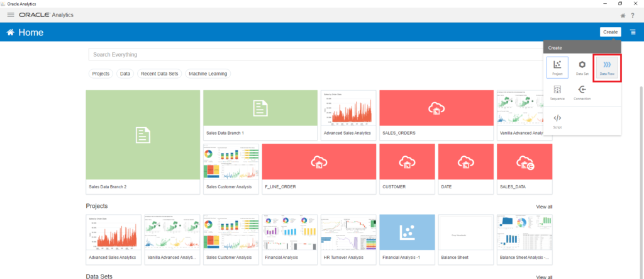Open Balance Sheet project
This screenshot has height=279, width=644.
(x=466, y=239)
